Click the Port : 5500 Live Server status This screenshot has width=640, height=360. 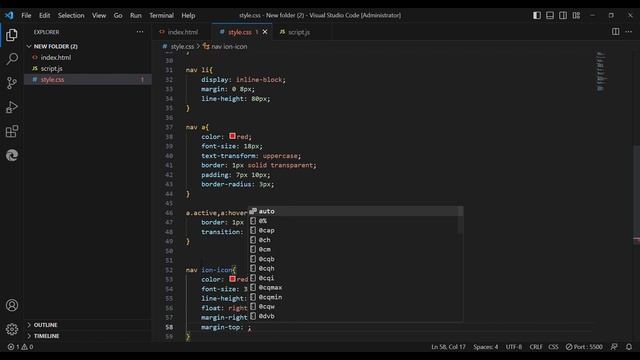click(584, 347)
